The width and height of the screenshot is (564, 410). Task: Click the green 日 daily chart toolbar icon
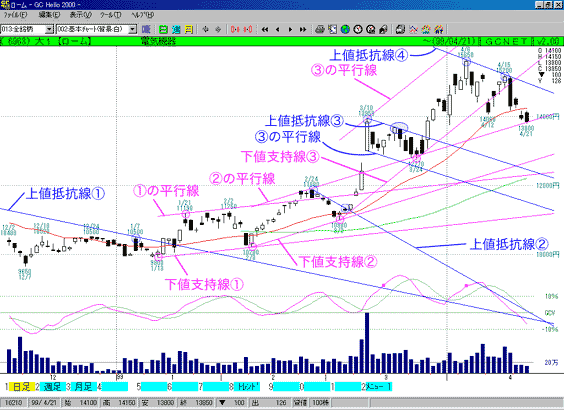pos(164,29)
